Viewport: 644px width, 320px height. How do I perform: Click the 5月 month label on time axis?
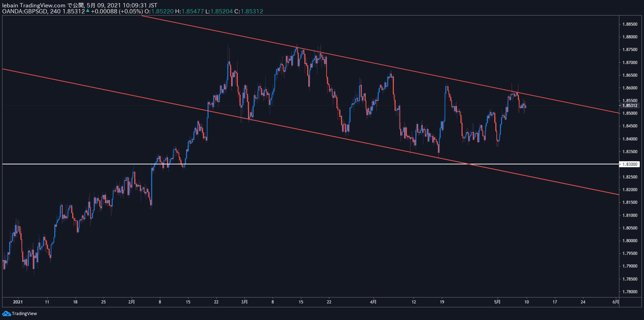pyautogui.click(x=497, y=302)
